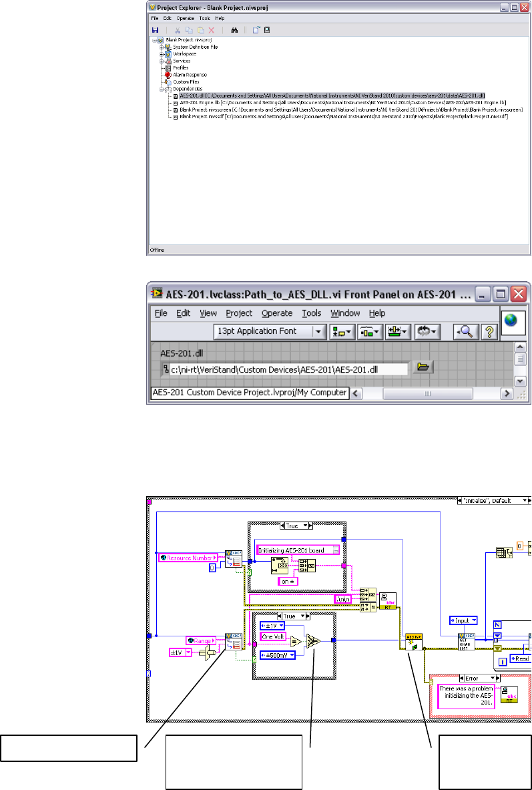The width and height of the screenshot is (532, 790).
Task: Click the last Project Explorer toolbar icon
Action: (x=267, y=30)
